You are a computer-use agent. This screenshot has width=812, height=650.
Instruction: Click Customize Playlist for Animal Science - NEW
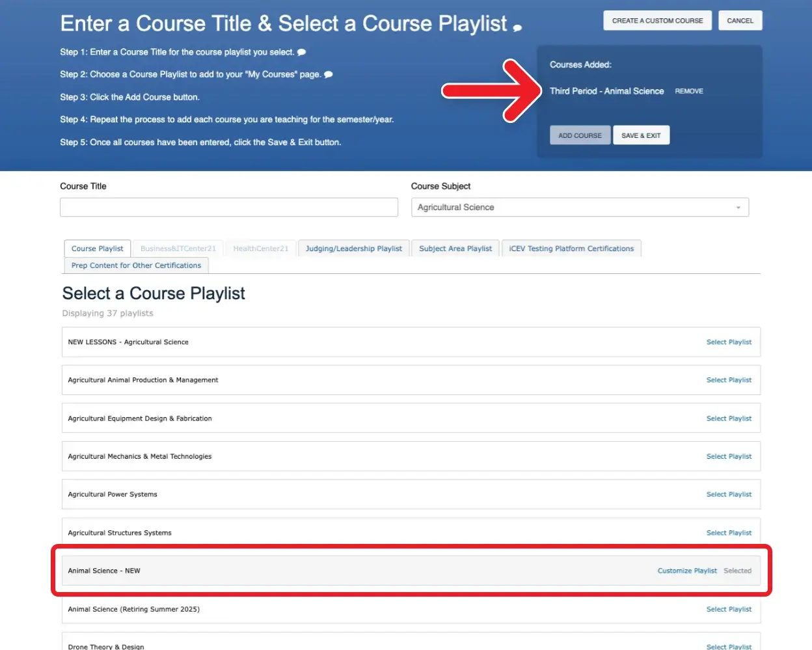687,571
